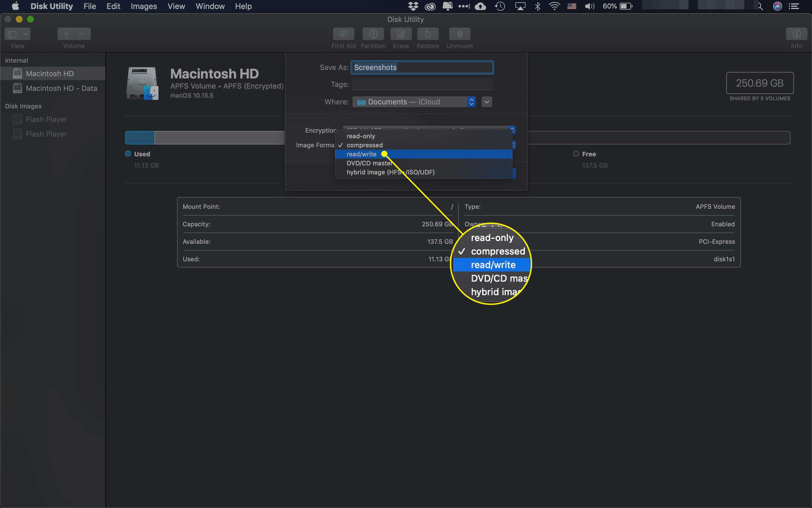The width and height of the screenshot is (812, 508).
Task: Click the disk1s1 device value
Action: coord(724,259)
